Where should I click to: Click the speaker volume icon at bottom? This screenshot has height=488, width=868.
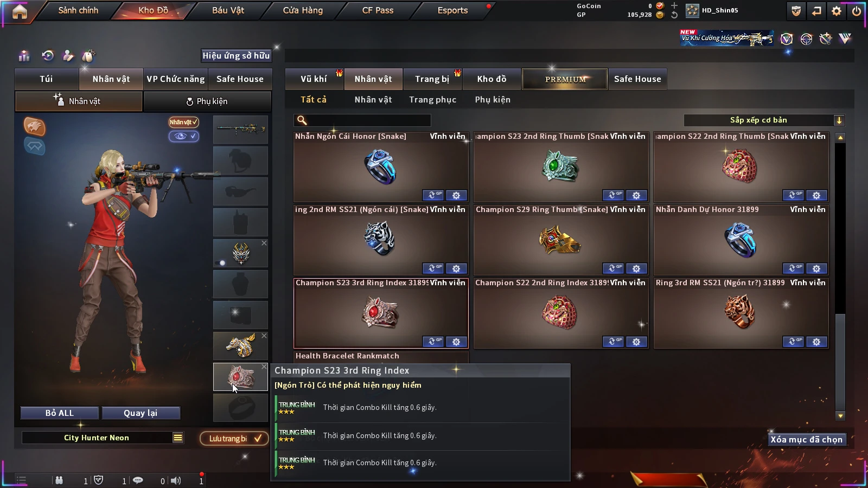[176, 480]
